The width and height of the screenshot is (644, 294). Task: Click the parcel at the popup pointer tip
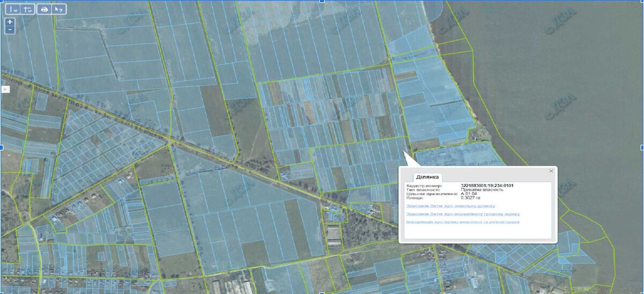403,151
